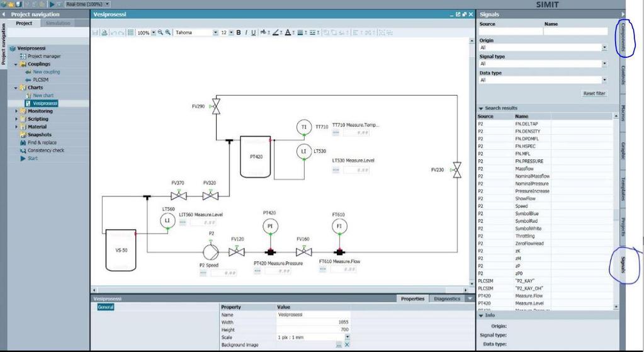Start simulation with the top toolbar play icon
This screenshot has width=644, height=352.
click(52, 4)
